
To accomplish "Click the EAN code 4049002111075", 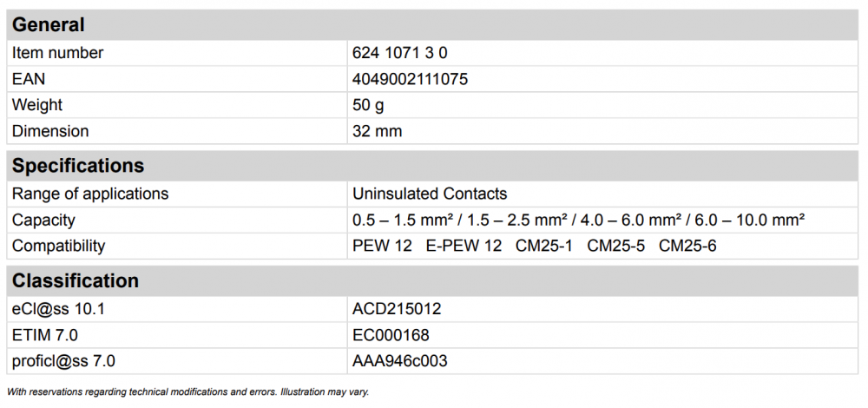I will (411, 79).
